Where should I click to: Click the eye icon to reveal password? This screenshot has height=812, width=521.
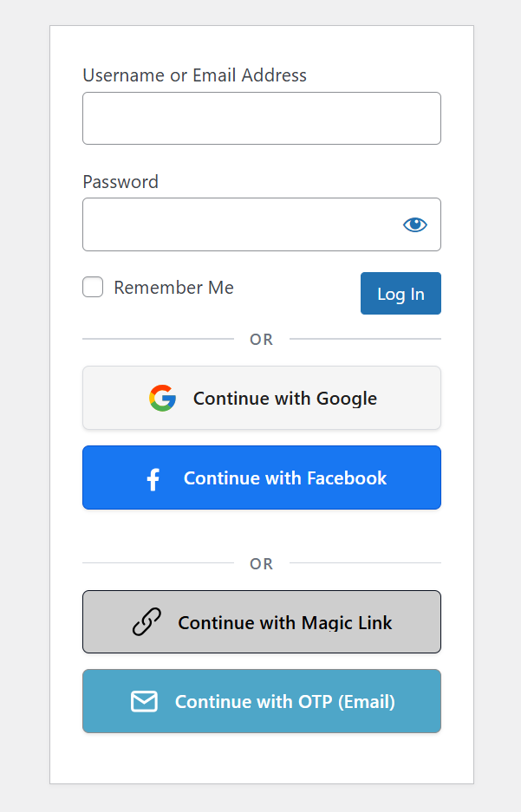coord(414,224)
